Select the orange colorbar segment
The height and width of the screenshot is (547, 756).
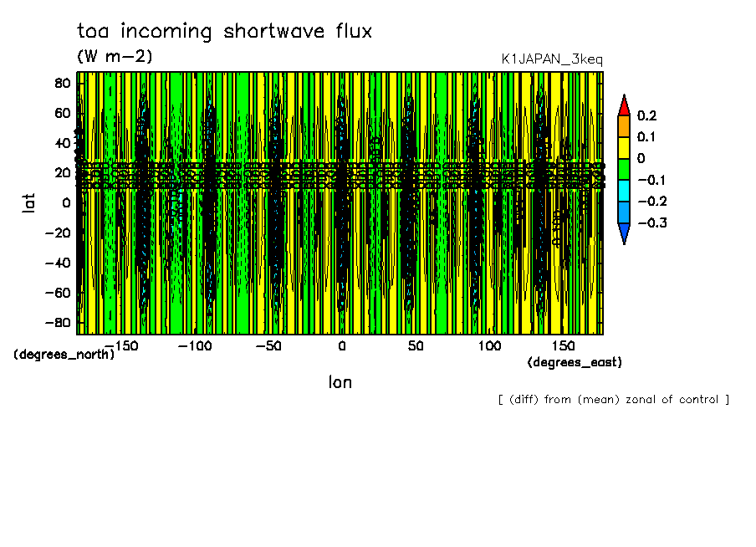[x=623, y=125]
